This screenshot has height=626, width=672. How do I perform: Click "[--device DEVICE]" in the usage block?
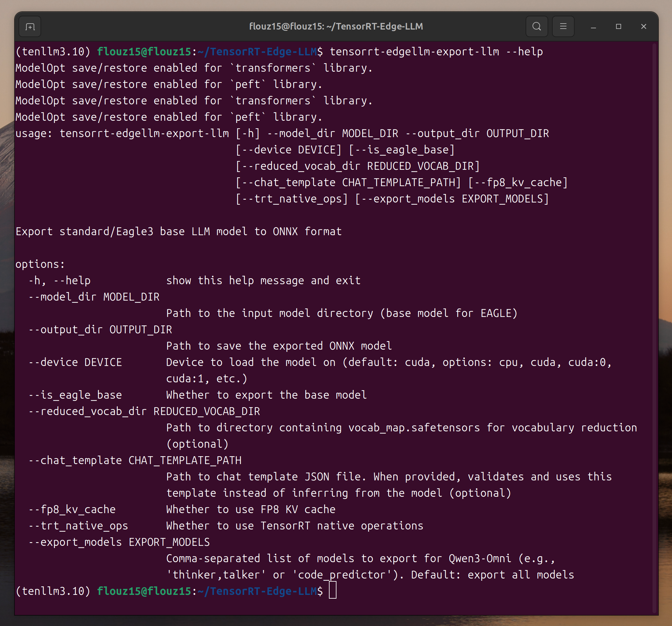coord(289,150)
